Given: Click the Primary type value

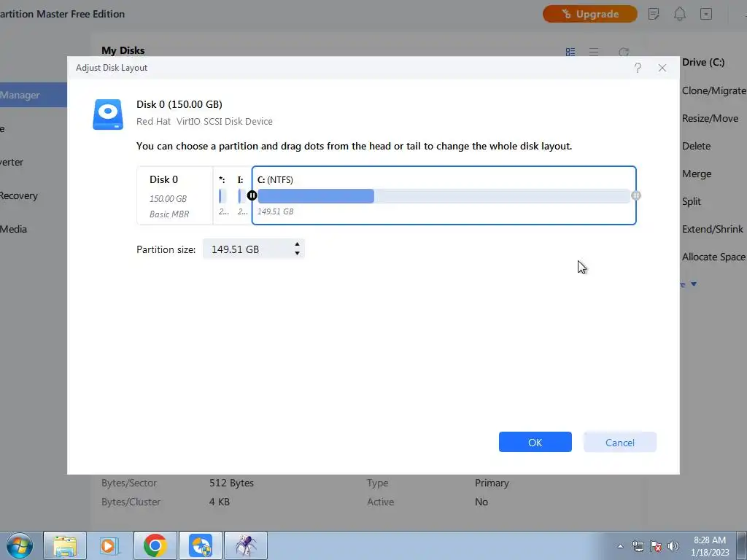Looking at the screenshot, I should pos(492,483).
